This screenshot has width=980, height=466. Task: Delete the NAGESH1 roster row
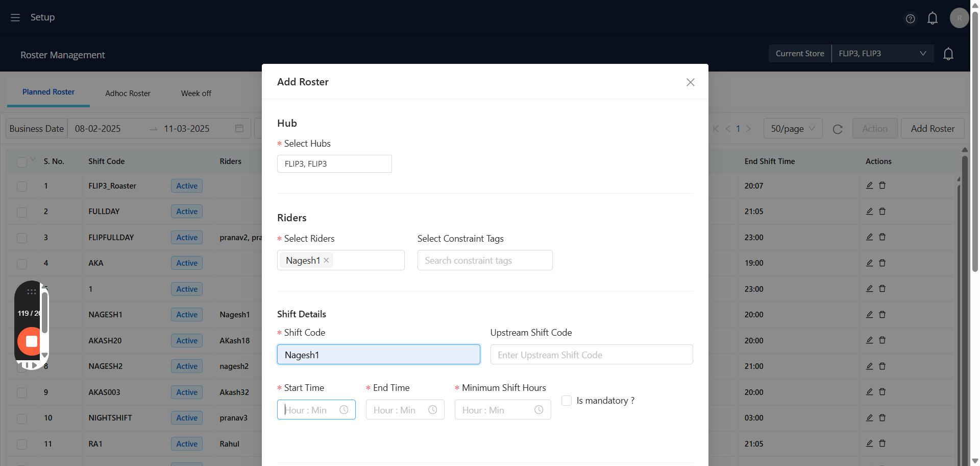882,314
